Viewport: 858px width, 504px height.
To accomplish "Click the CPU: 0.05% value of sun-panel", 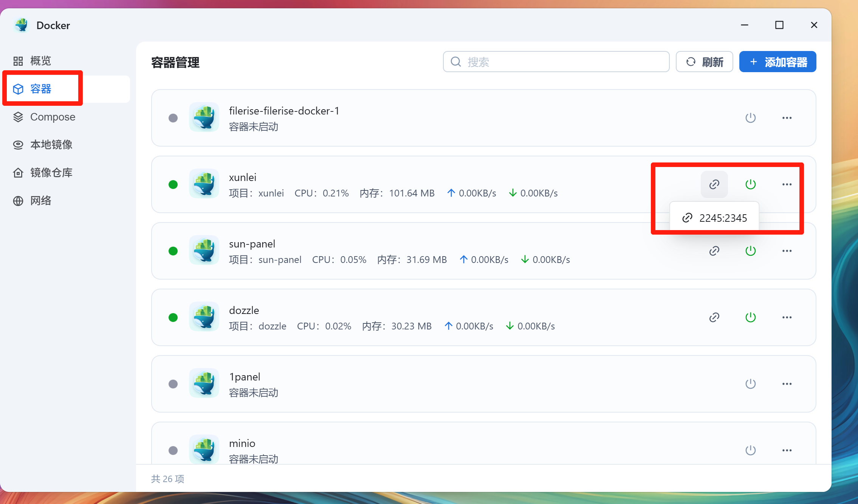I will [x=339, y=260].
